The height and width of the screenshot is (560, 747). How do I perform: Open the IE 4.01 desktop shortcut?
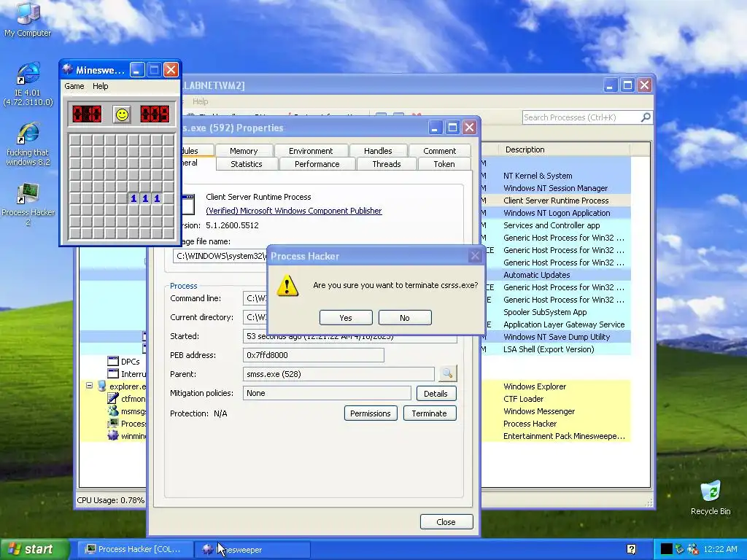[28, 85]
